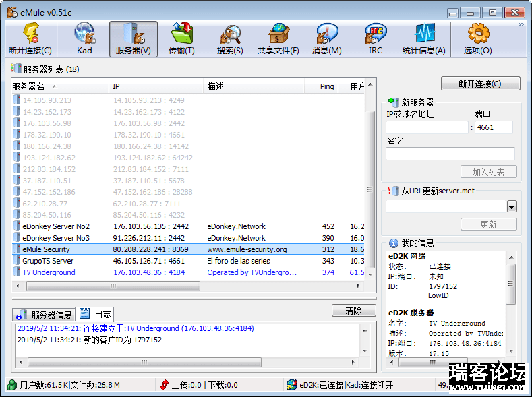Click status text eD2K:已连接|Kad:连接断开
Screen dimensions: 532x397
[x=346, y=385]
